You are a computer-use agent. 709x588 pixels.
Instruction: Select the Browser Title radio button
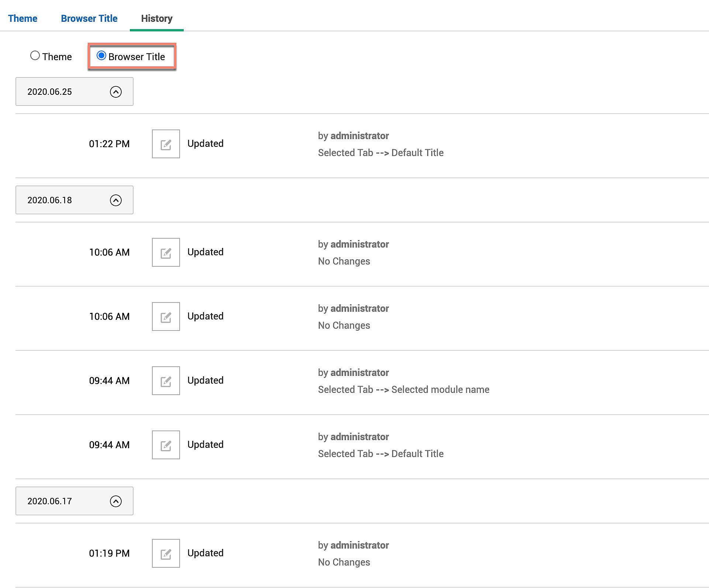click(101, 56)
